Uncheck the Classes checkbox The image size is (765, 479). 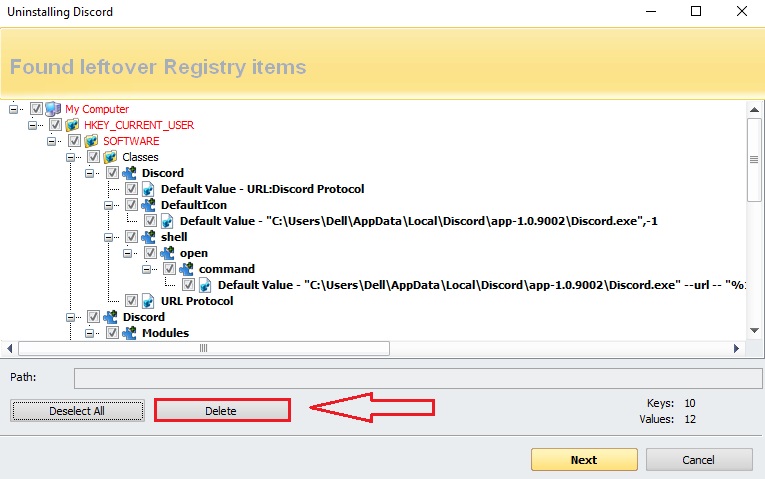tap(93, 157)
